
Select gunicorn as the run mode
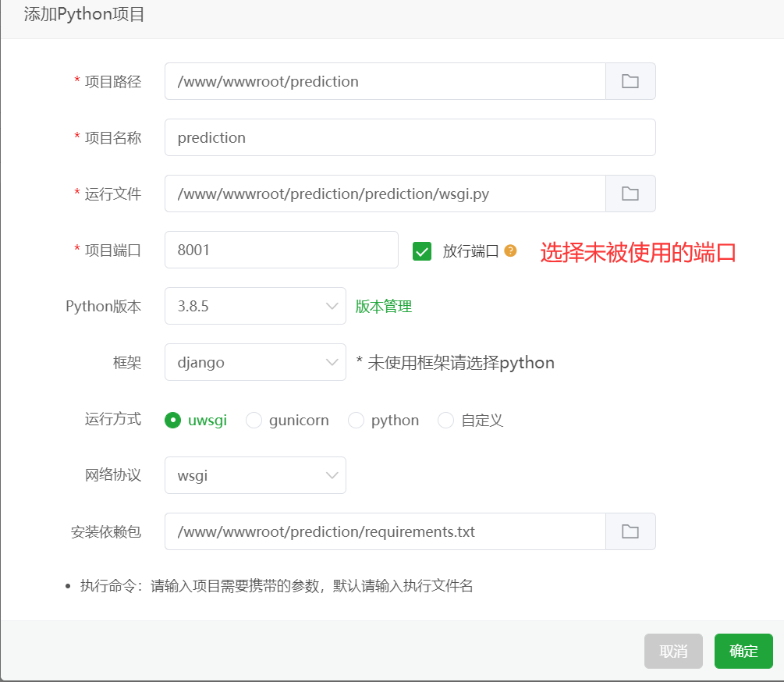pyautogui.click(x=254, y=421)
